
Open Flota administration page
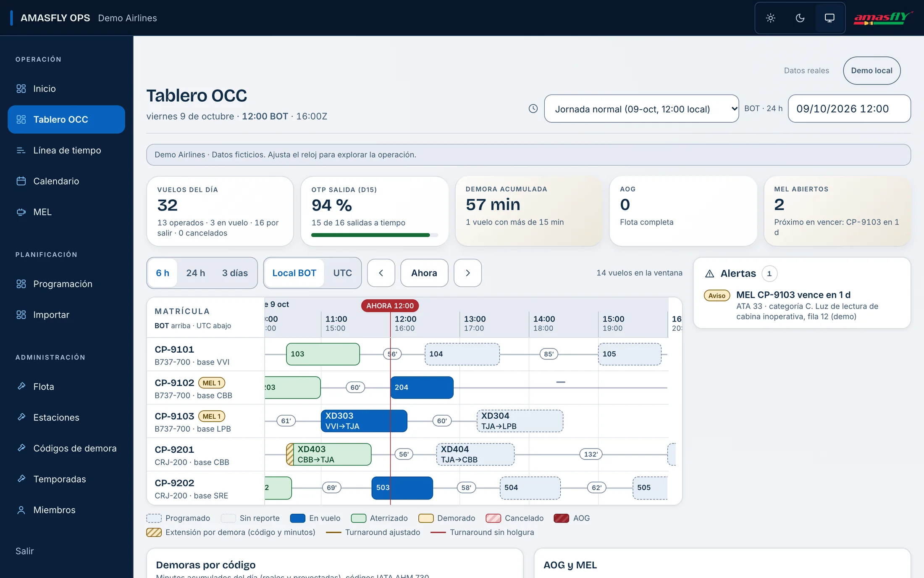66,386
